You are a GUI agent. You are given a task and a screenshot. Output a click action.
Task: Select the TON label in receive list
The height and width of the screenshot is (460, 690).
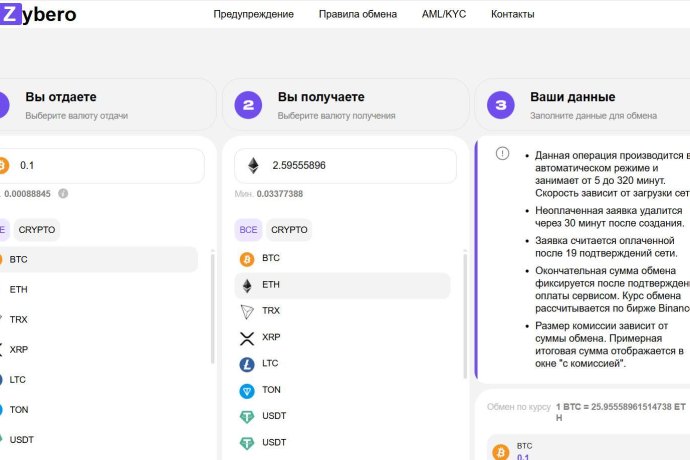[x=271, y=390]
